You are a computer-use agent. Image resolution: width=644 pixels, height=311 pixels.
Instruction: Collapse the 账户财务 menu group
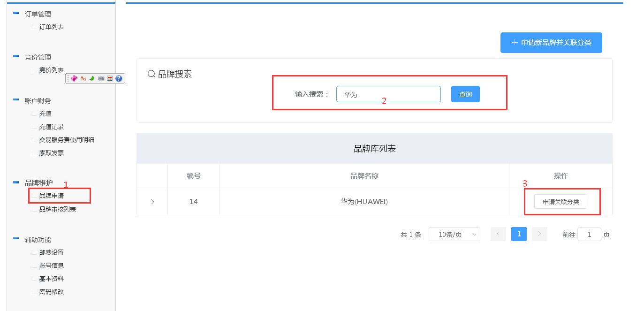pyautogui.click(x=16, y=99)
